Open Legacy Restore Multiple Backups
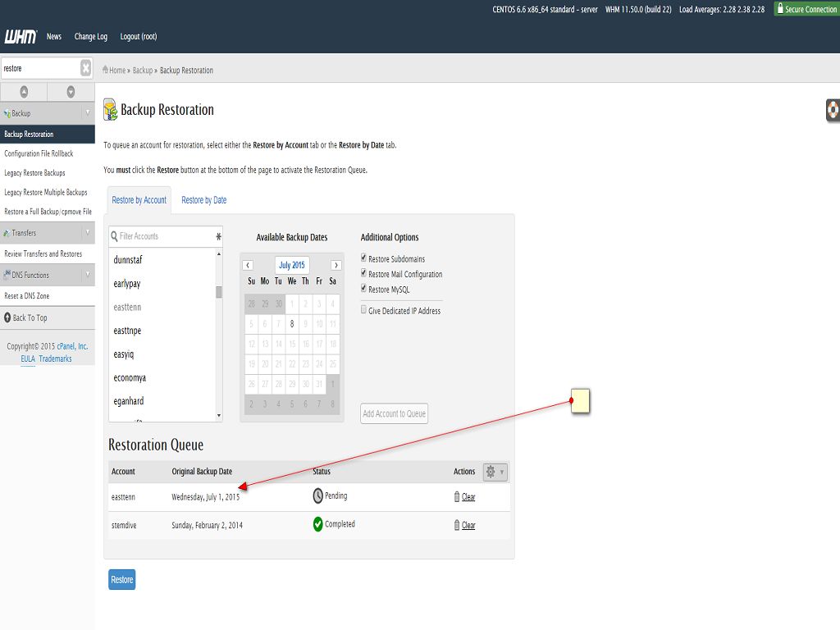Screen dimensions: 840x630 pyautogui.click(x=47, y=192)
